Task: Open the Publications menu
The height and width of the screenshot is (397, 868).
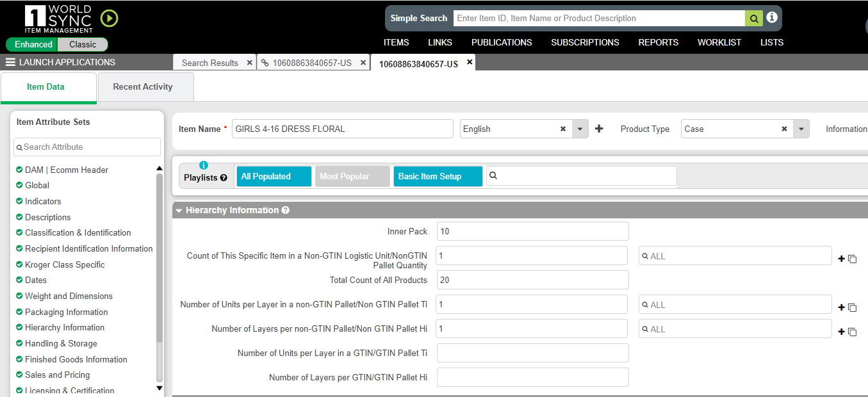Action: 501,42
